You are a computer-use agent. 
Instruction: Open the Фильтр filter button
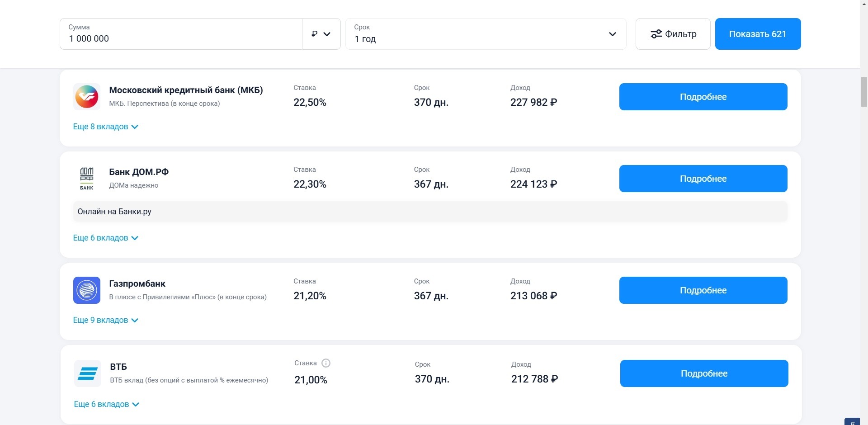[x=673, y=34]
